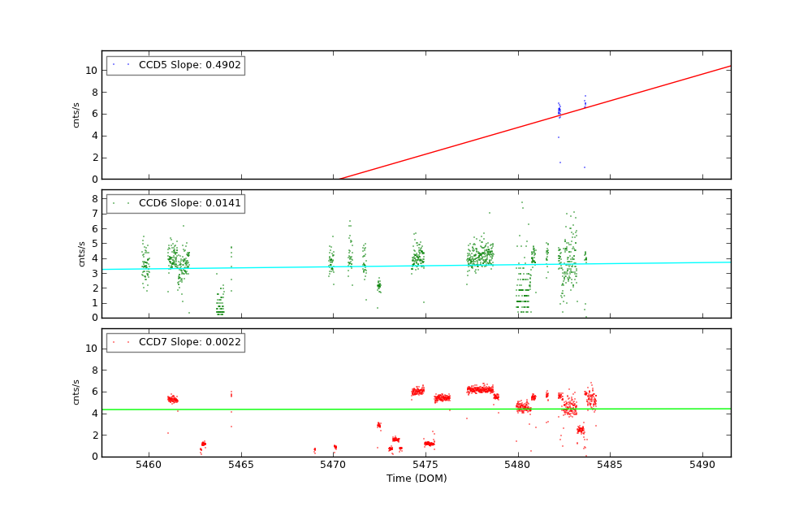Click the 5485 x-axis tick label
The image size is (812, 507).
click(x=610, y=466)
